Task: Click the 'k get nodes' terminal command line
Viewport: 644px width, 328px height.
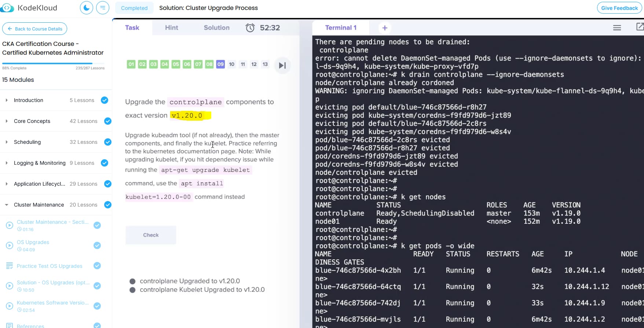Action: pyautogui.click(x=380, y=197)
